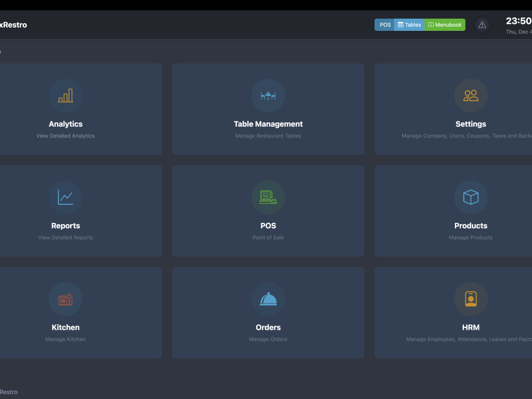The width and height of the screenshot is (532, 399).
Task: Open the Products box icon
Action: 471,197
